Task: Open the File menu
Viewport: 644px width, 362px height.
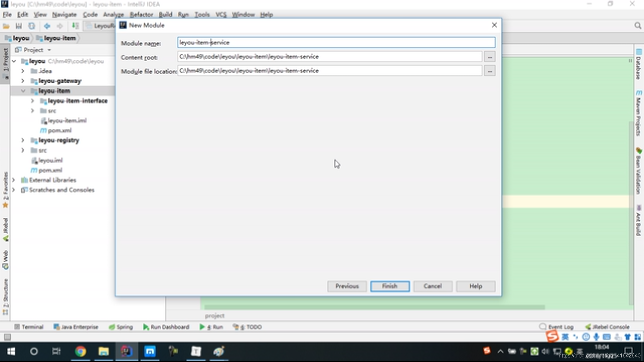Action: [7, 14]
